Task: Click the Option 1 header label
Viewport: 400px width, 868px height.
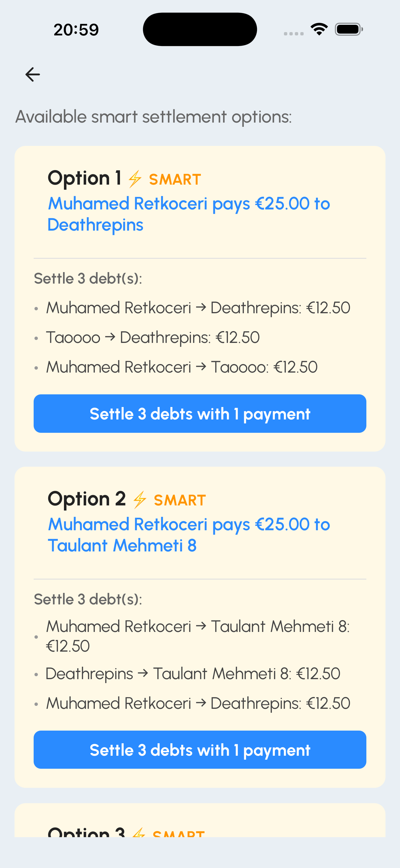Action: [86, 178]
